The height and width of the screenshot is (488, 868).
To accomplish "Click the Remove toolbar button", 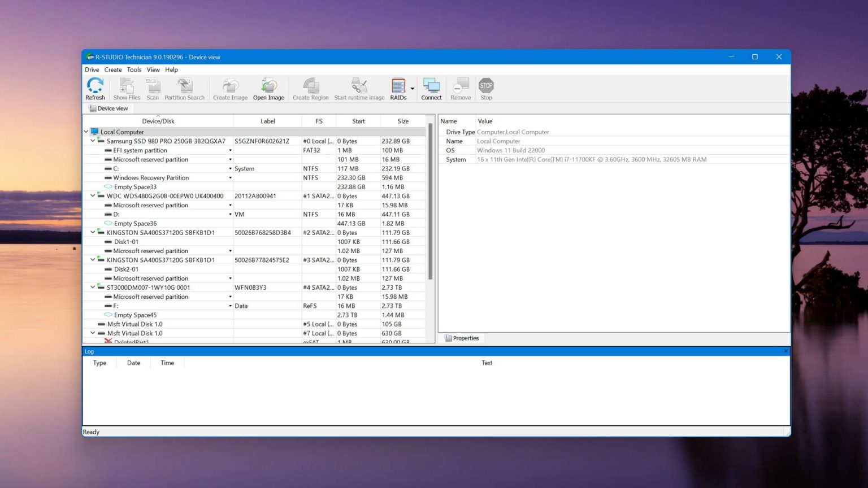I will 461,88.
